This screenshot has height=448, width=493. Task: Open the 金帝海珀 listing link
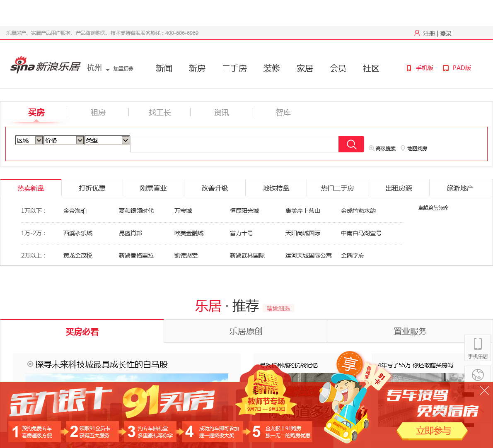point(75,211)
